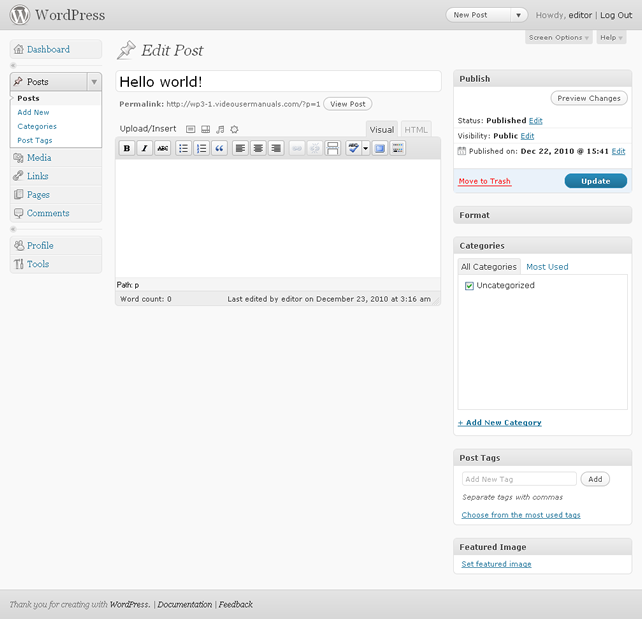Screen dimensions: 642x619
Task: Align text right in the editor
Action: 276,148
